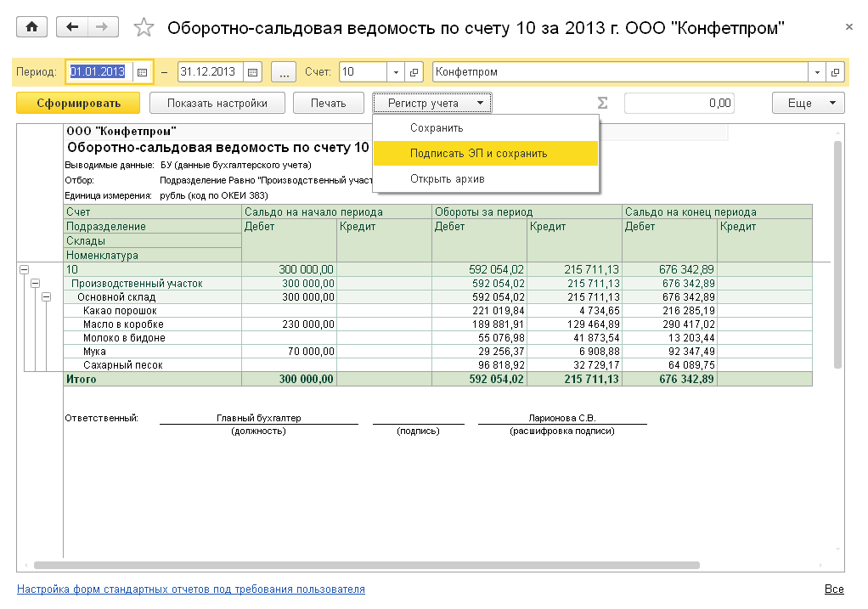Screen dimensions: 868x609
Task: Click start date field 01.01.2013
Action: pos(99,72)
